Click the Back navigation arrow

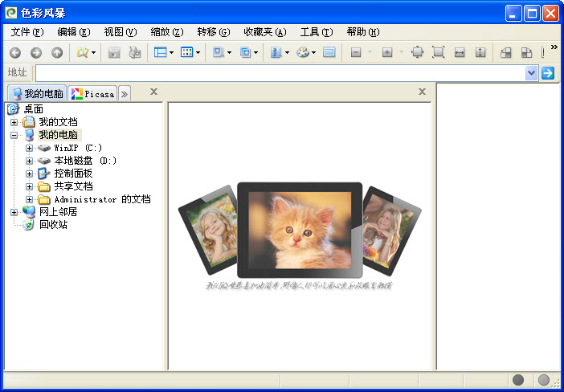coord(15,53)
